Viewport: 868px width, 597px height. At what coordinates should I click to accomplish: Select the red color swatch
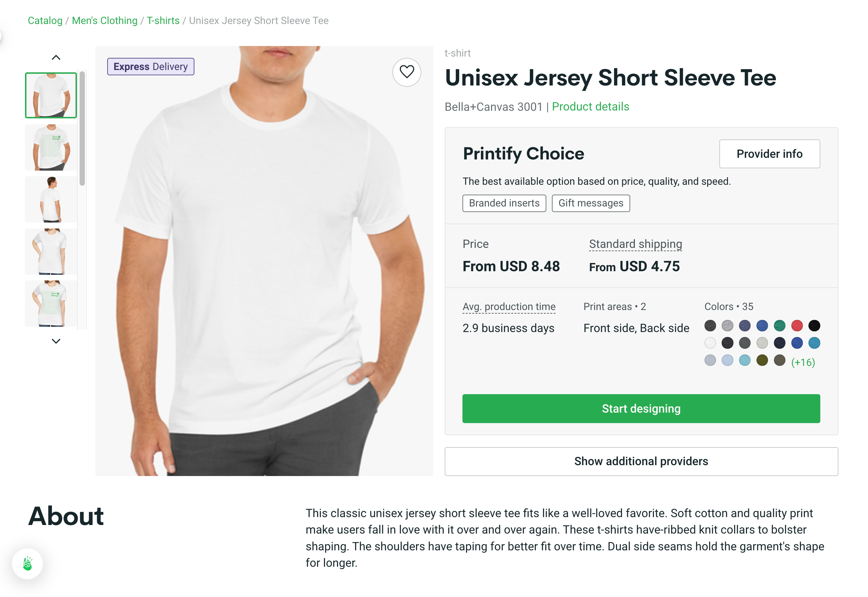tap(797, 325)
